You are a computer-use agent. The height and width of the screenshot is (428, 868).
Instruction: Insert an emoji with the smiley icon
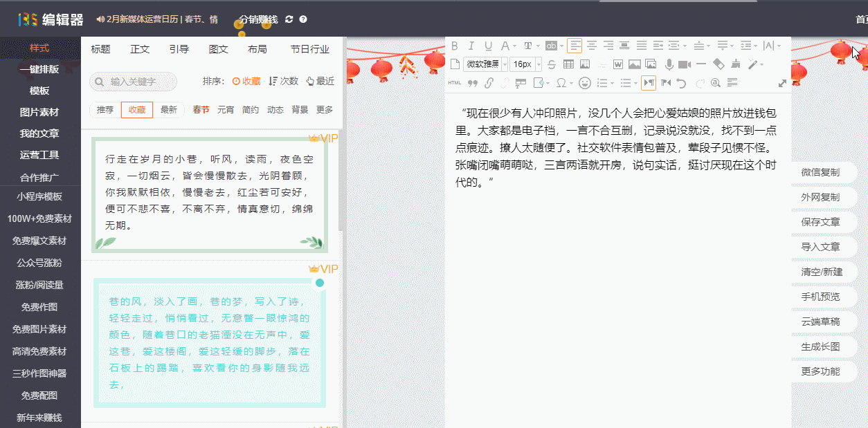click(585, 83)
